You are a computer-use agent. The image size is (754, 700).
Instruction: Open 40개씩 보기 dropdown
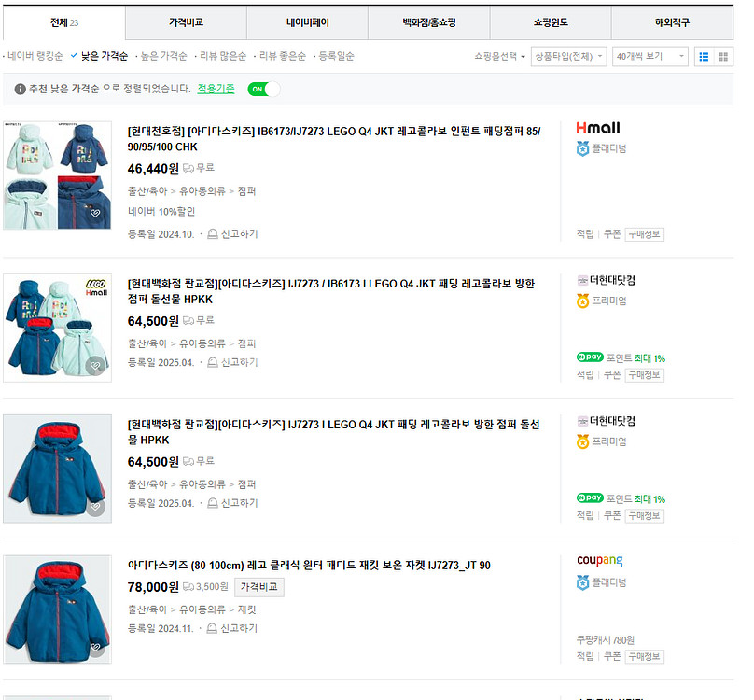[650, 57]
